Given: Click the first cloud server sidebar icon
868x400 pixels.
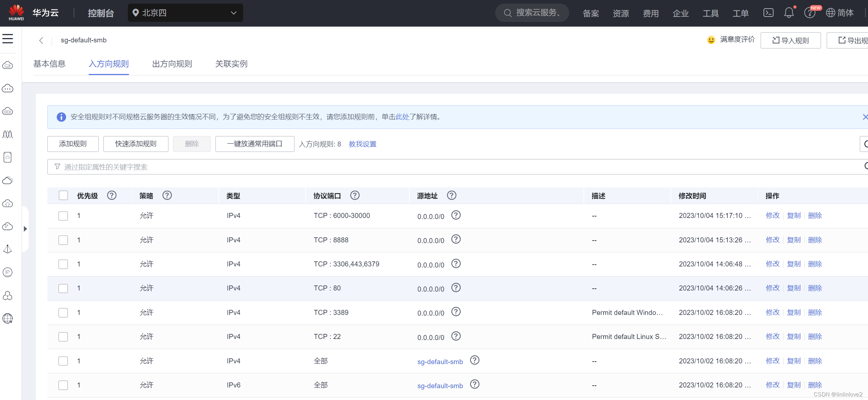Looking at the screenshot, I should point(8,65).
